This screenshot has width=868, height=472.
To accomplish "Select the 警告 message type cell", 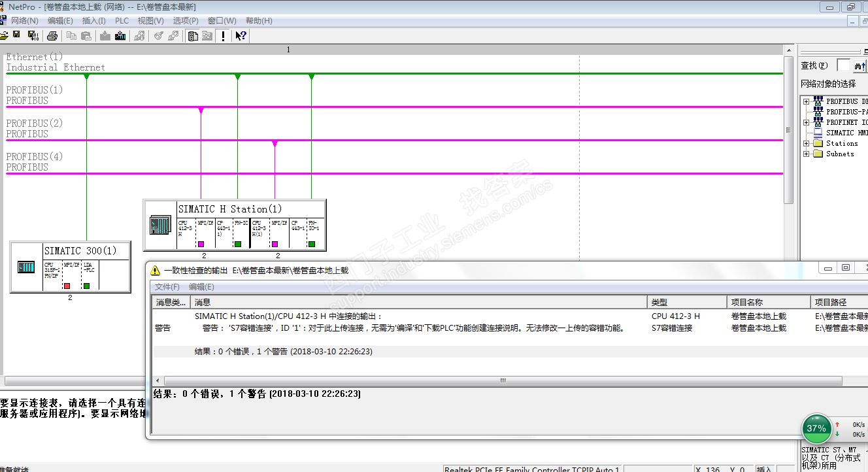I will coord(163,328).
